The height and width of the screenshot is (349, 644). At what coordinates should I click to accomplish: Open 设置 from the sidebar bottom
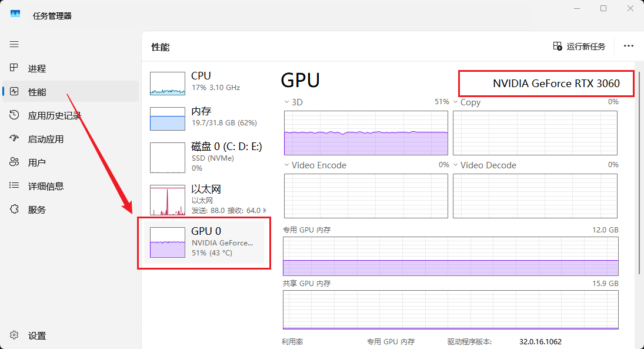(x=37, y=336)
